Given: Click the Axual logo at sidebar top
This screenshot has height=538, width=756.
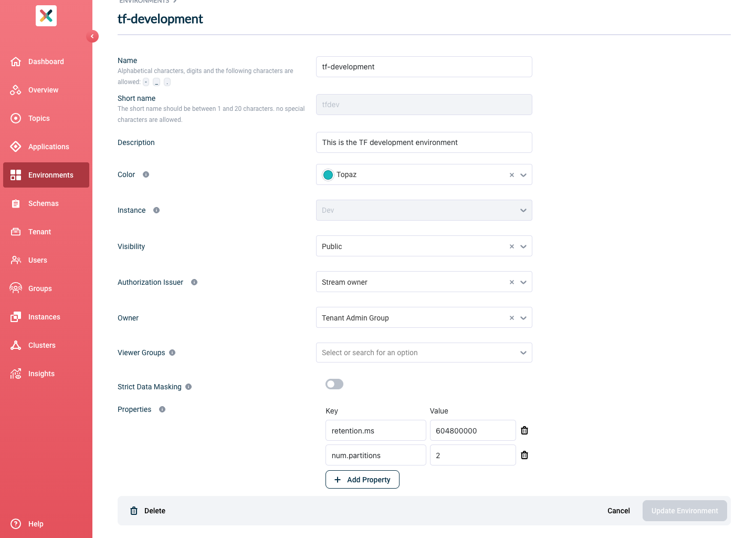Looking at the screenshot, I should click(46, 16).
